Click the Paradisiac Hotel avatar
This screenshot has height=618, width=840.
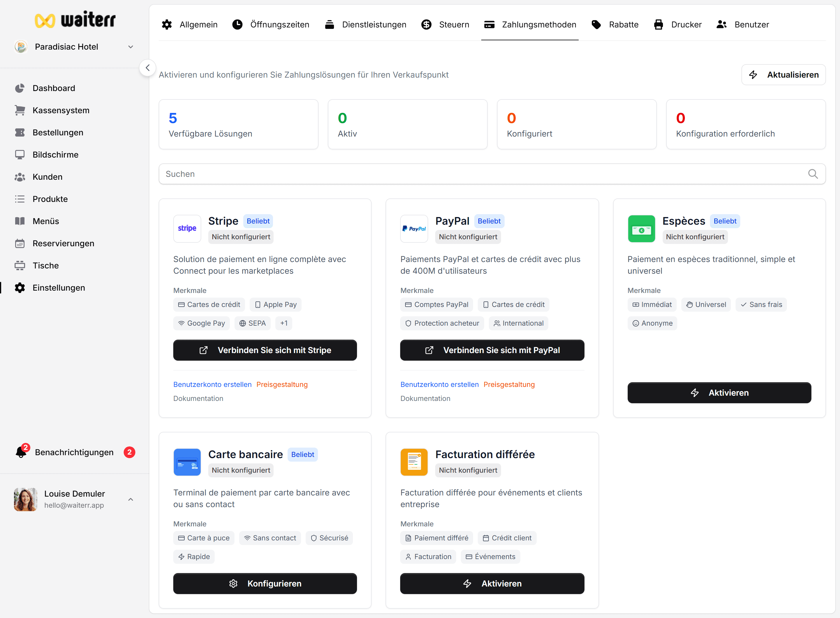[21, 47]
